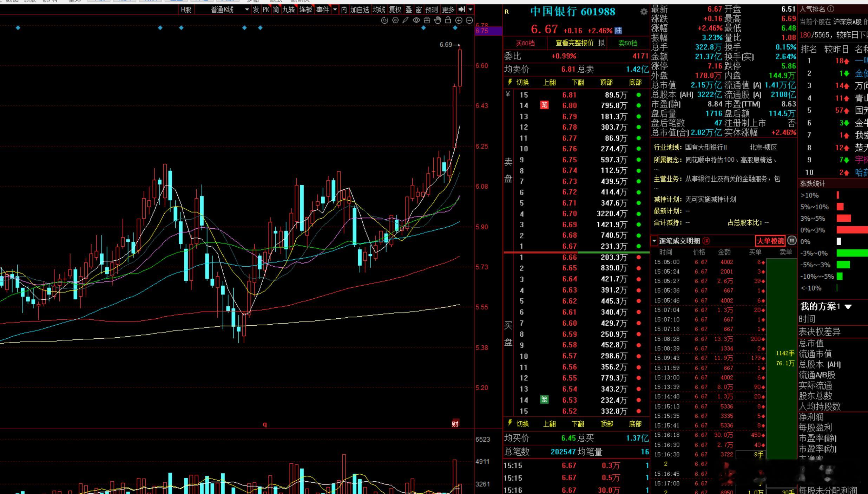Viewport: 868px width, 494px height.
Task: Click the green dot on sell row 6.81
Action: click(x=638, y=95)
